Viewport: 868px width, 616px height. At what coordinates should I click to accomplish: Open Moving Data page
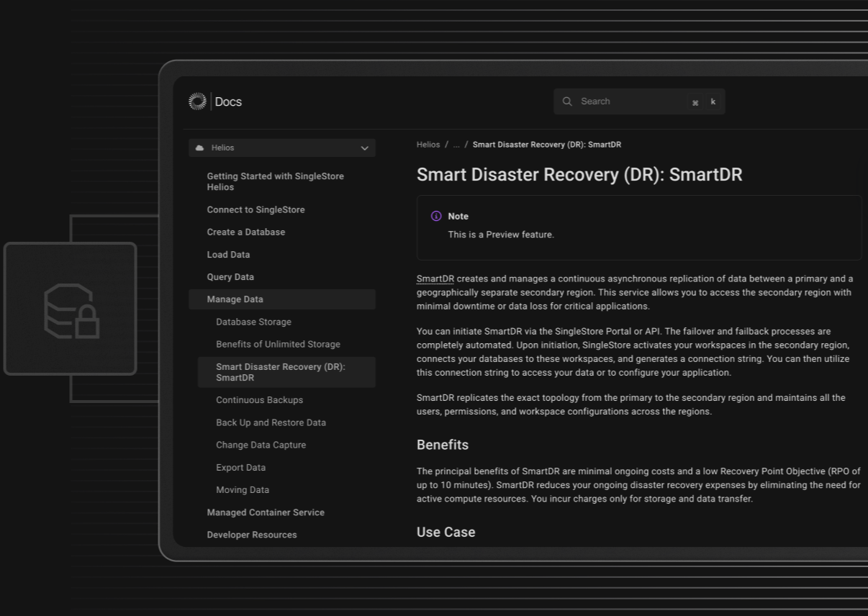tap(243, 490)
